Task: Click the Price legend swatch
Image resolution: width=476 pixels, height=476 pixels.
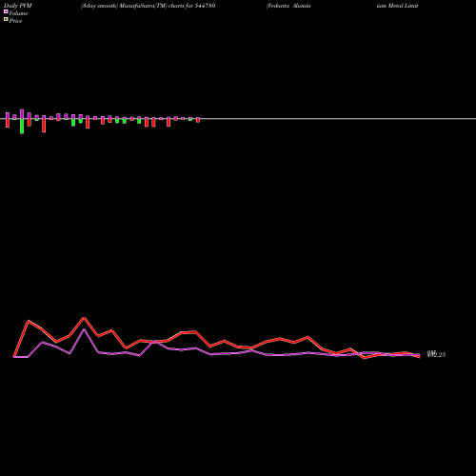Action: click(x=6, y=19)
